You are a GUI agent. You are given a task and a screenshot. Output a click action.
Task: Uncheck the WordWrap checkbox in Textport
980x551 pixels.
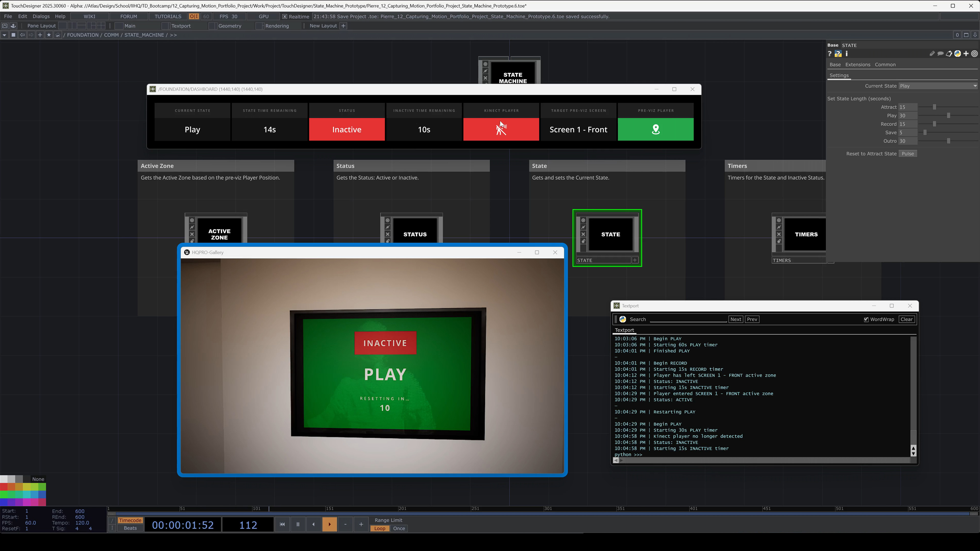coord(866,319)
